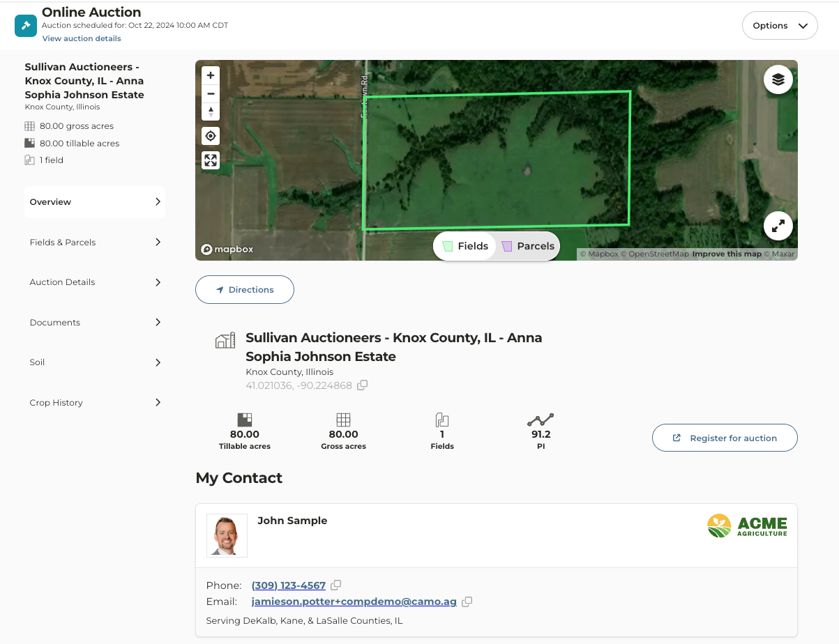Click the gross acres grid icon
This screenshot has width=839, height=644.
click(x=343, y=420)
